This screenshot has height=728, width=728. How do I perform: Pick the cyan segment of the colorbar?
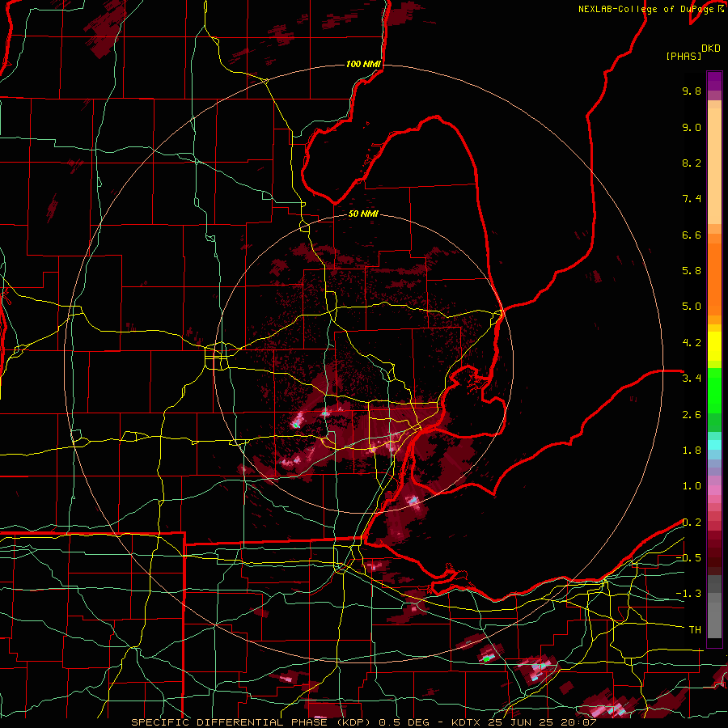pos(714,445)
